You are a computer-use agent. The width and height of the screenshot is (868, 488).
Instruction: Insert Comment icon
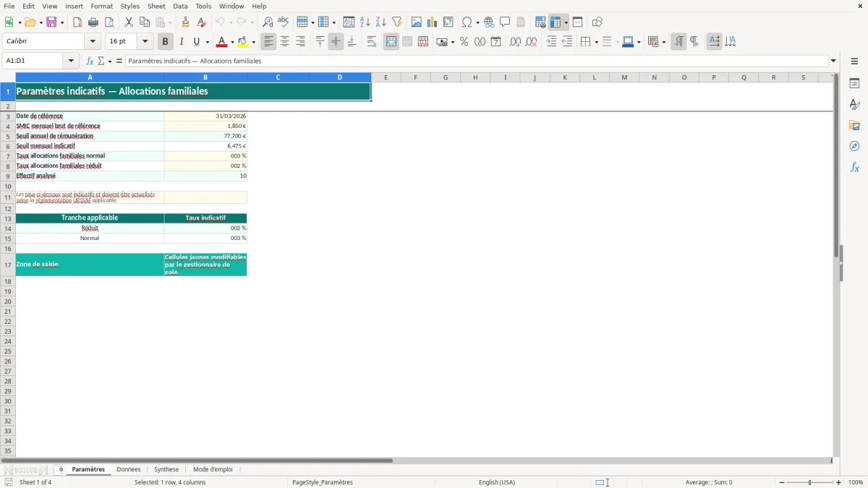click(505, 22)
